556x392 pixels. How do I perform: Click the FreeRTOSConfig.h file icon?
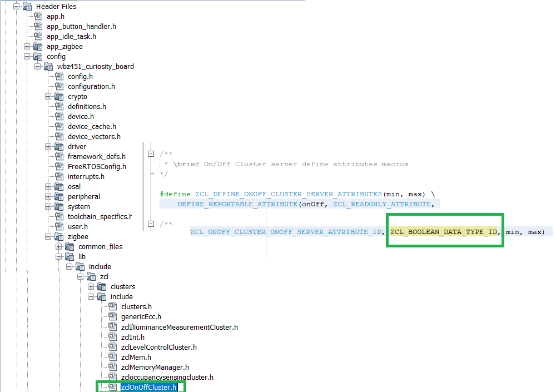coord(59,166)
